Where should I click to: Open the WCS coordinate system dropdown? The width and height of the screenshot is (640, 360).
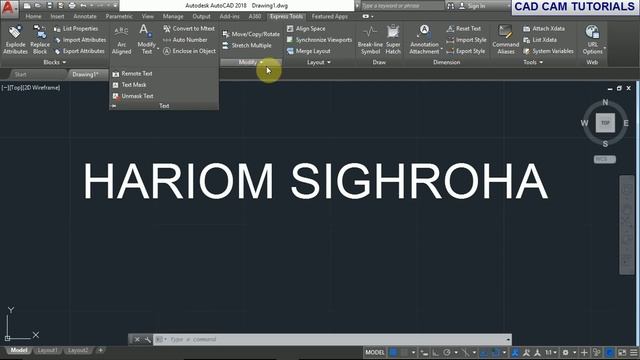click(604, 159)
